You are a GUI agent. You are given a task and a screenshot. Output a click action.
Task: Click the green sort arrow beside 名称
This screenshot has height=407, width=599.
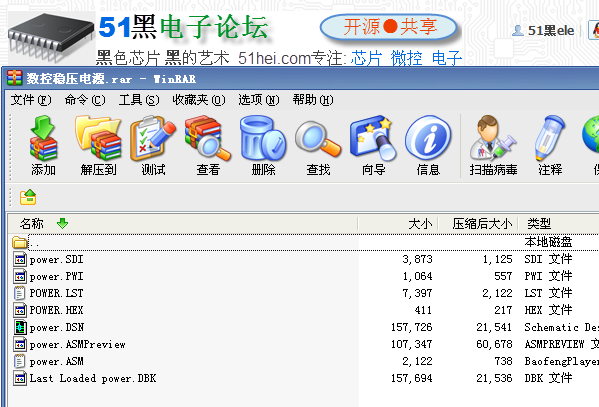click(x=62, y=223)
